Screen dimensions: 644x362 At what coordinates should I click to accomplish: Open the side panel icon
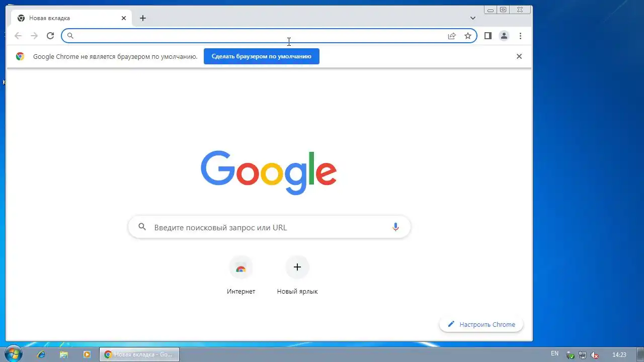(488, 36)
